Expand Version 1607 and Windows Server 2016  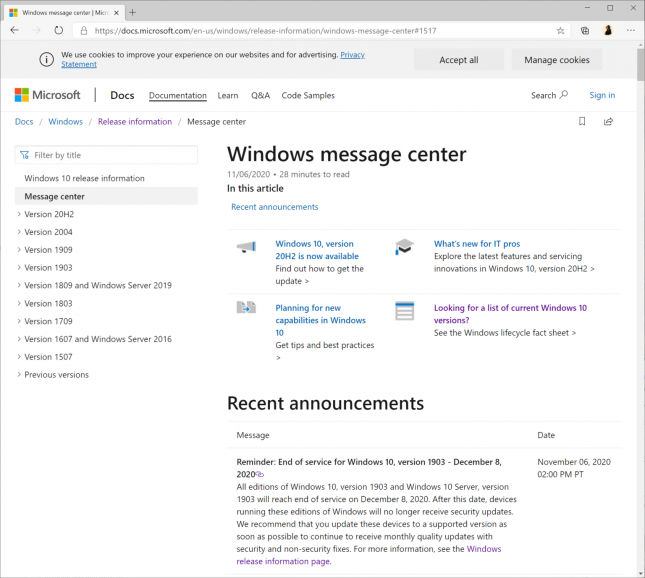(x=19, y=339)
